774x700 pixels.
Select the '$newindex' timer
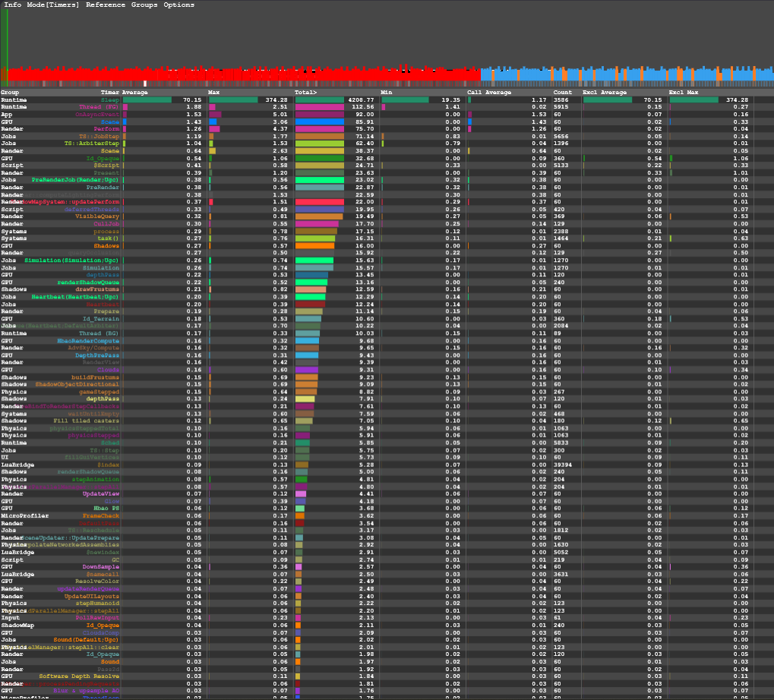coord(103,553)
